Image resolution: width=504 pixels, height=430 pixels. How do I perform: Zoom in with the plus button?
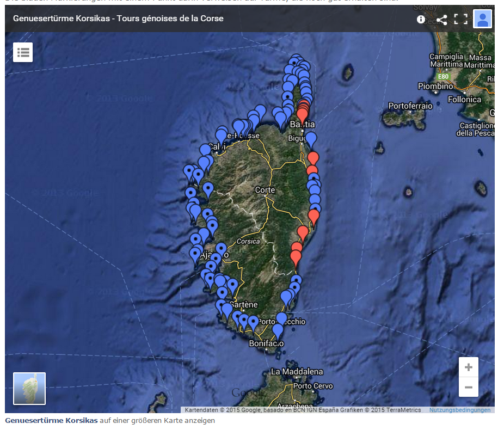468,367
